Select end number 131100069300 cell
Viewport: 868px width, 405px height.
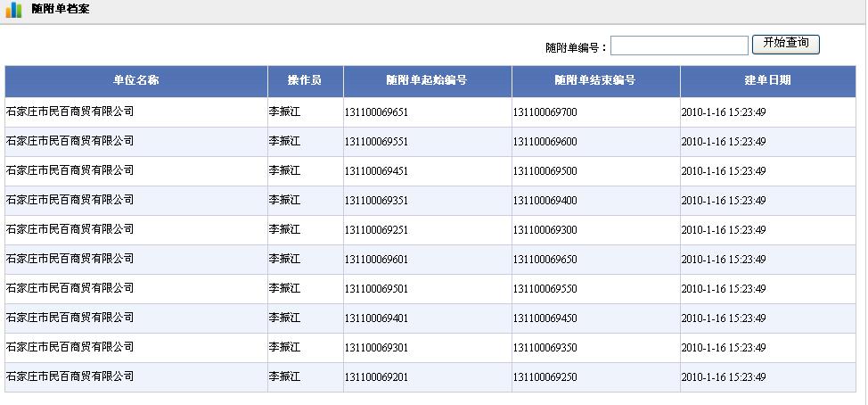[545, 230]
